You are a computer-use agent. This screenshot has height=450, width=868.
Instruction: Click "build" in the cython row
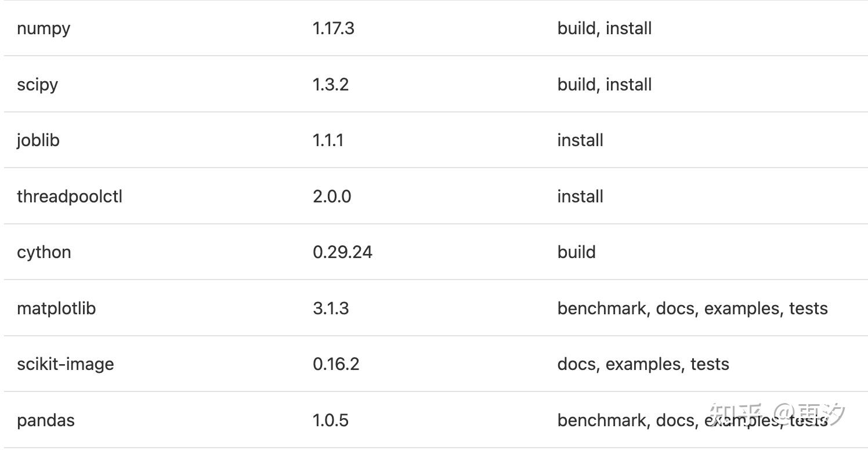coord(576,252)
